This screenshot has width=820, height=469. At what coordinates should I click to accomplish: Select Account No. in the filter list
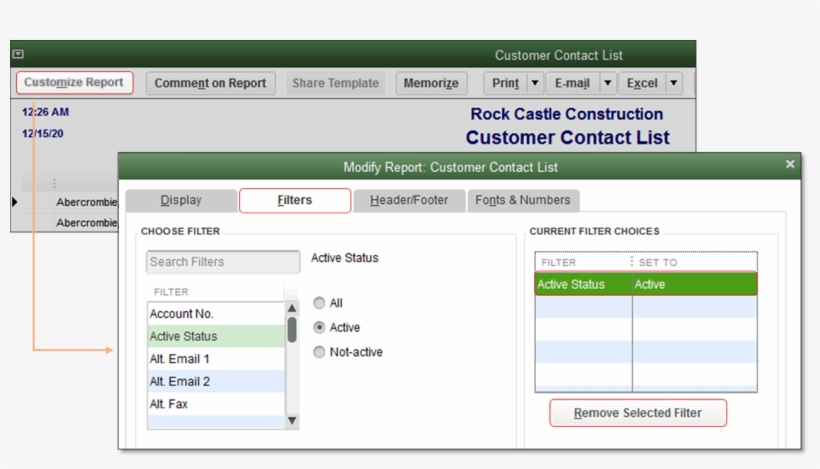pyautogui.click(x=216, y=314)
